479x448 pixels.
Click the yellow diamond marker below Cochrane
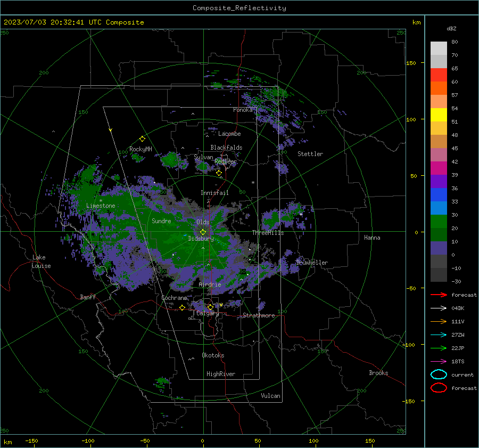[182, 307]
